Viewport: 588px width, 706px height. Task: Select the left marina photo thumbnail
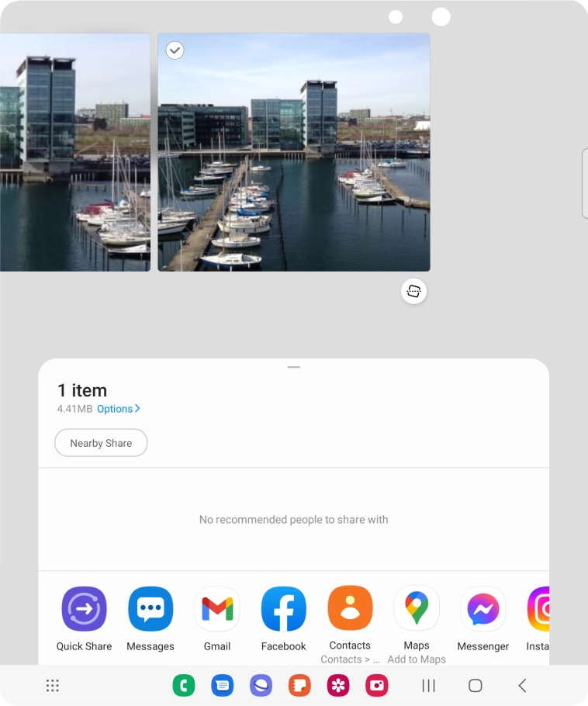click(74, 152)
